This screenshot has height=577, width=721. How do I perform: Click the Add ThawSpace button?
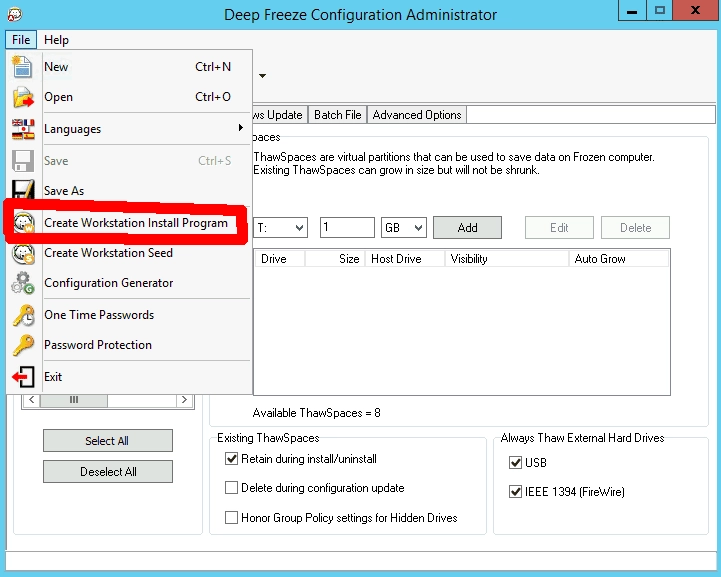pyautogui.click(x=467, y=228)
